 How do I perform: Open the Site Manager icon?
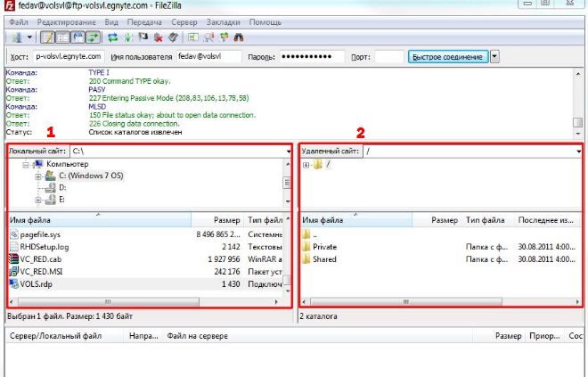coord(17,37)
